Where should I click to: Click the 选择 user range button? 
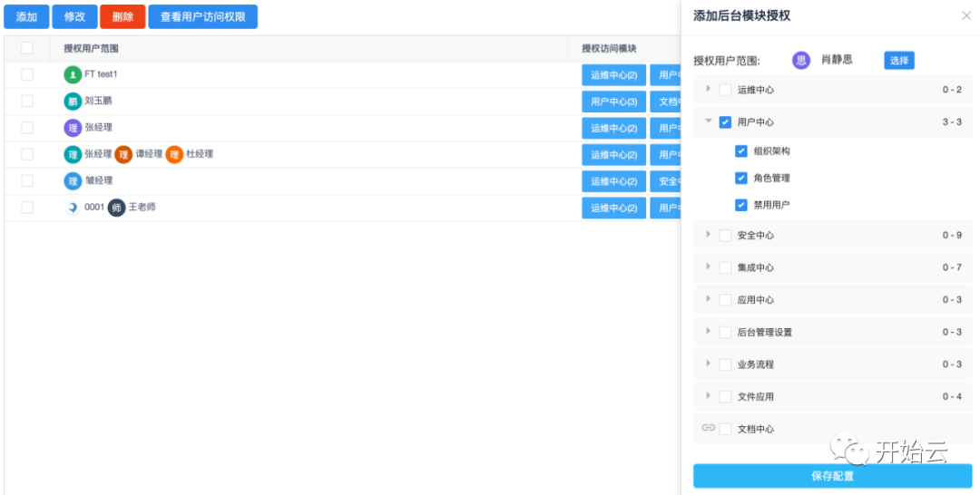[898, 61]
